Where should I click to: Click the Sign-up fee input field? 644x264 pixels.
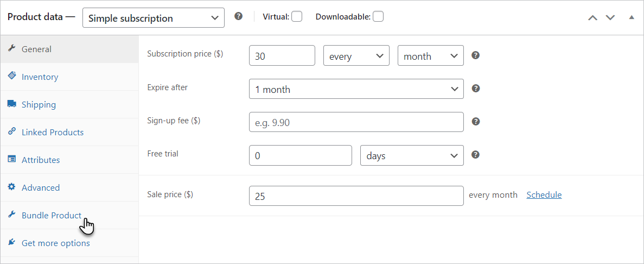point(356,122)
